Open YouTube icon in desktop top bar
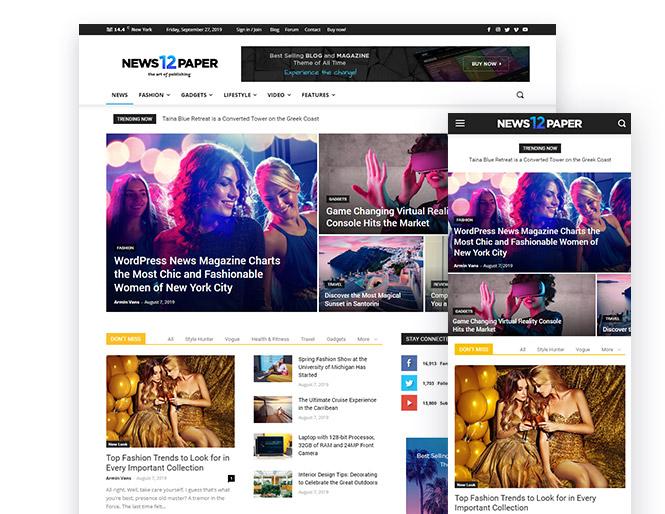Image resolution: width=665 pixels, height=514 pixels. [525, 30]
